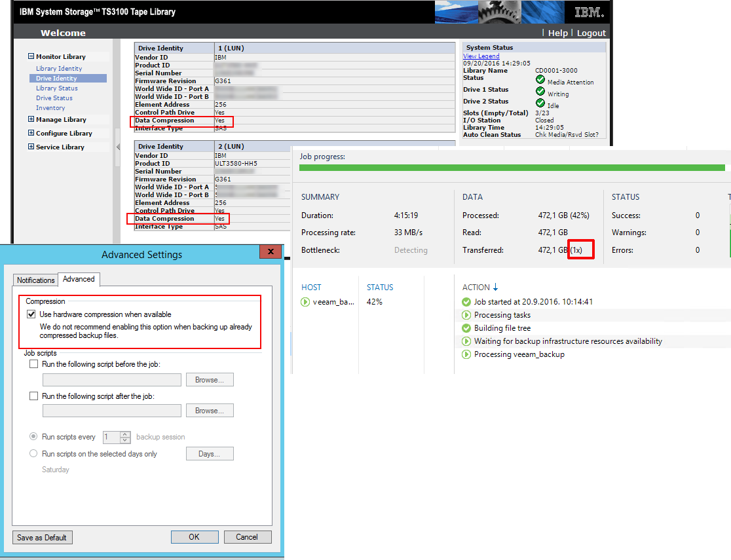731x560 pixels.
Task: Confirm Advanced Settings with OK
Action: coord(195,536)
